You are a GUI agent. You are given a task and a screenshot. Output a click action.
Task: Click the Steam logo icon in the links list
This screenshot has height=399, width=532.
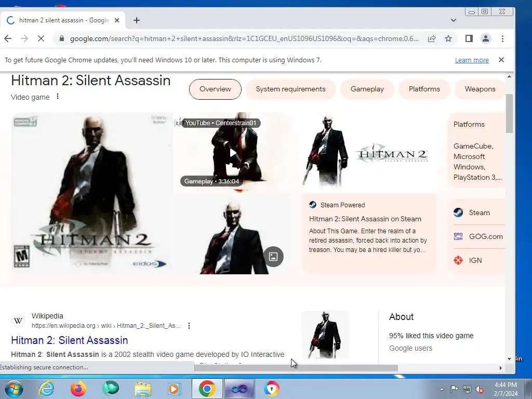coord(458,212)
